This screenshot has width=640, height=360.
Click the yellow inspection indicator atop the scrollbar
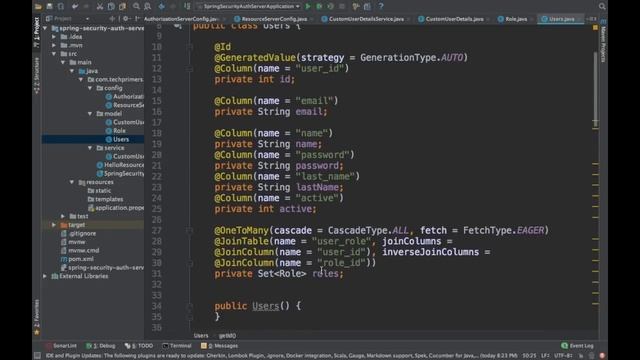tap(596, 28)
